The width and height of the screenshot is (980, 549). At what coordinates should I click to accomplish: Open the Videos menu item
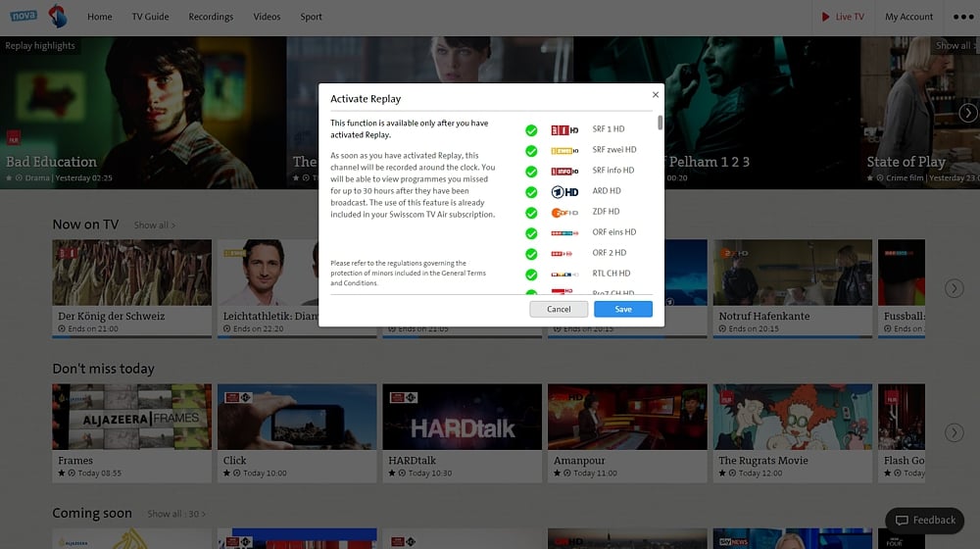(x=267, y=17)
